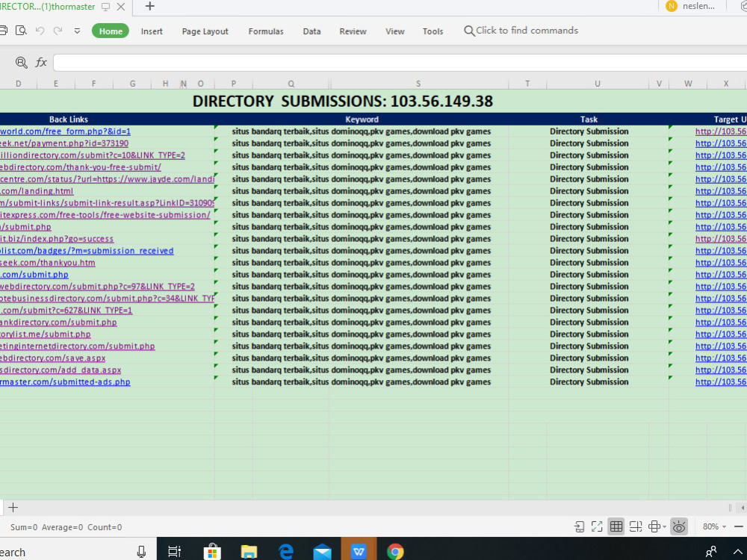Open Task View on the taskbar
747x560 pixels.
175,552
